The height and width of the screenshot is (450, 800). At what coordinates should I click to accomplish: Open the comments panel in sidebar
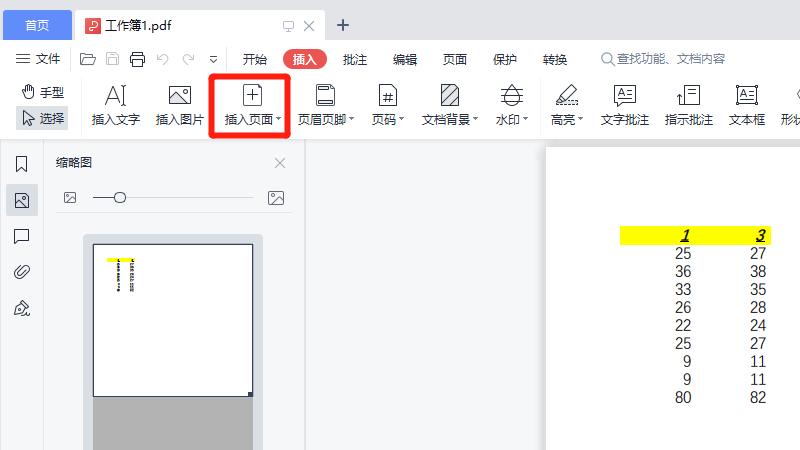pos(21,236)
